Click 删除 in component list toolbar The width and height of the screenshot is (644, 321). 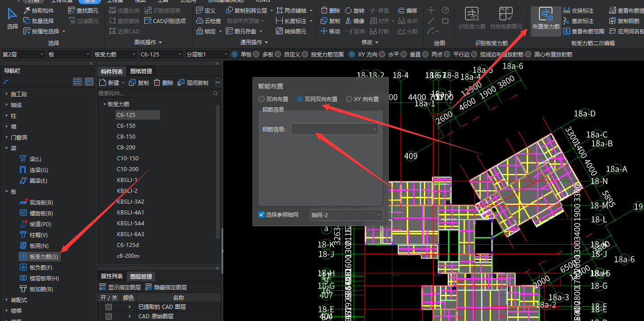click(x=164, y=83)
